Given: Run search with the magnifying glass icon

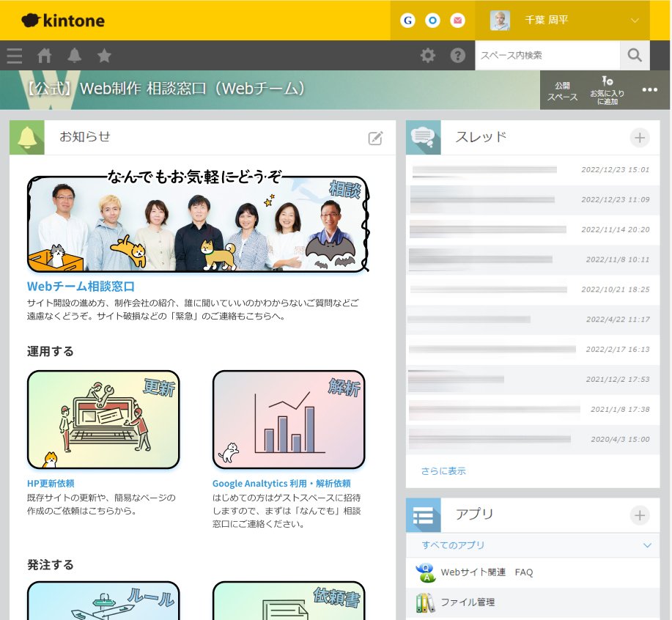Looking at the screenshot, I should [636, 55].
